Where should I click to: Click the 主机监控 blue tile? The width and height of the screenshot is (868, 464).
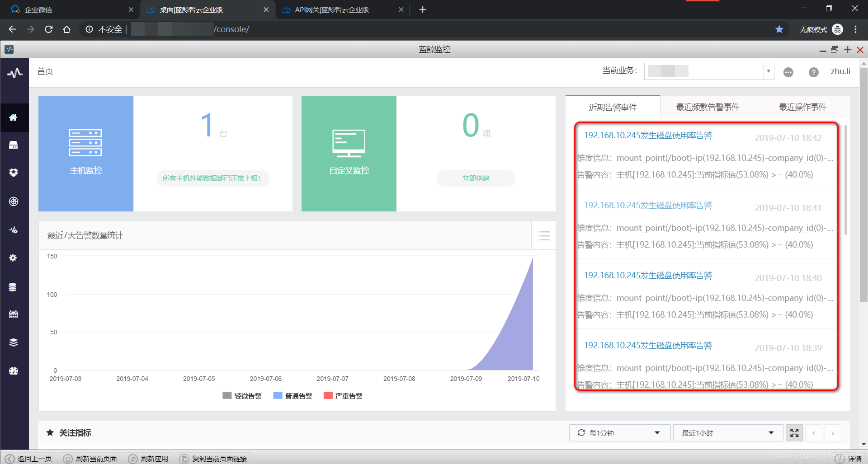86,154
